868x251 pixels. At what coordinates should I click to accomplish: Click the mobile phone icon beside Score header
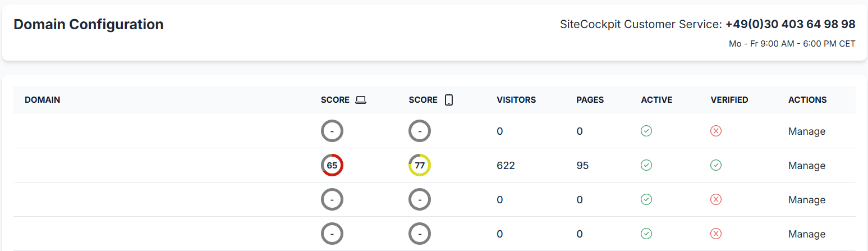[448, 100]
